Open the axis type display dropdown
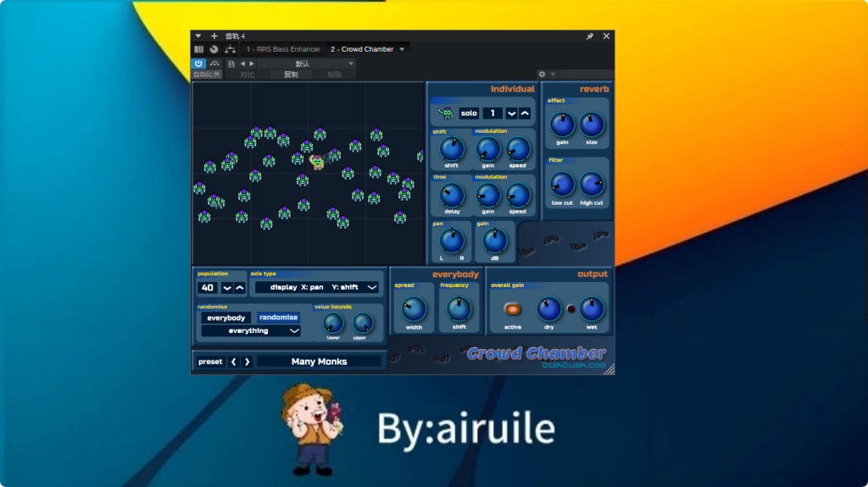 tap(317, 287)
